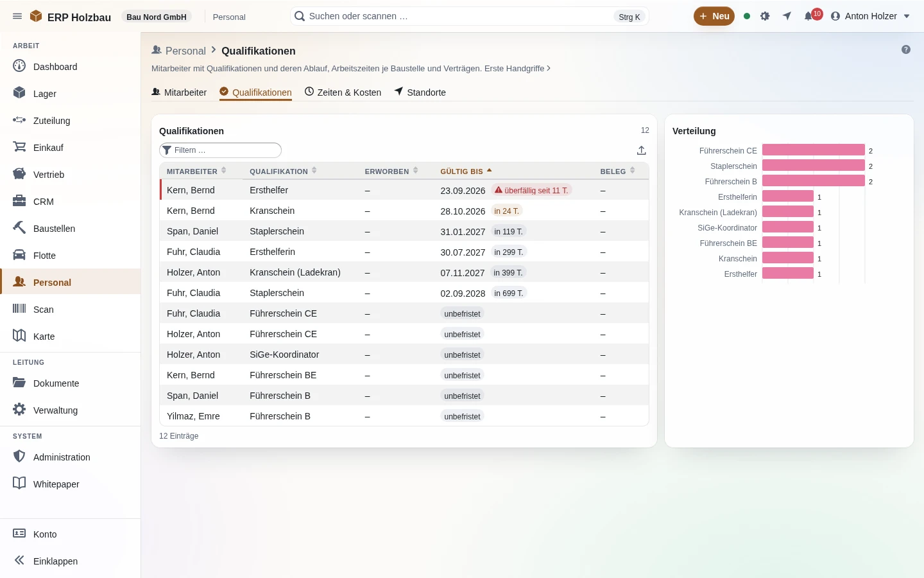Sort table by Beleg column
Screen dimensions: 924x578
point(617,171)
